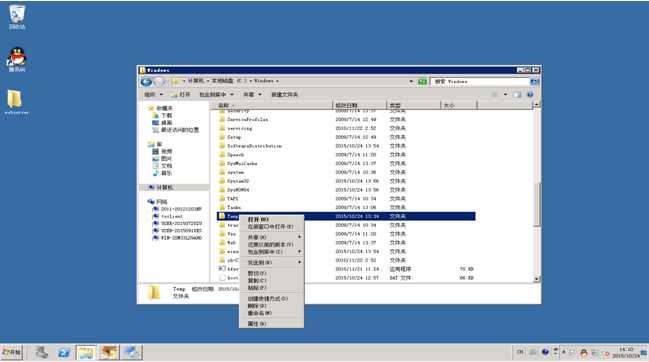Open Server Manager from the taskbar
This screenshot has height=362, width=649.
pyautogui.click(x=41, y=352)
